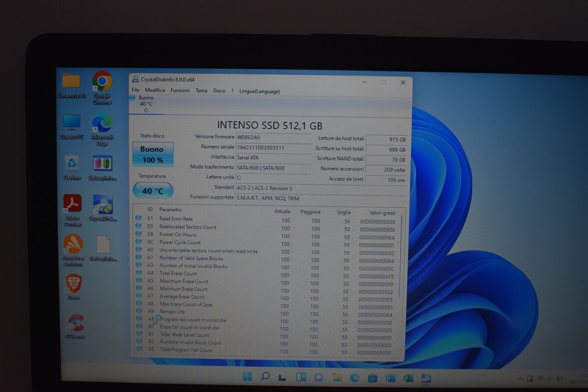
Task: Click the Modo trasferimento SATA/600 field
Action: (x=273, y=168)
